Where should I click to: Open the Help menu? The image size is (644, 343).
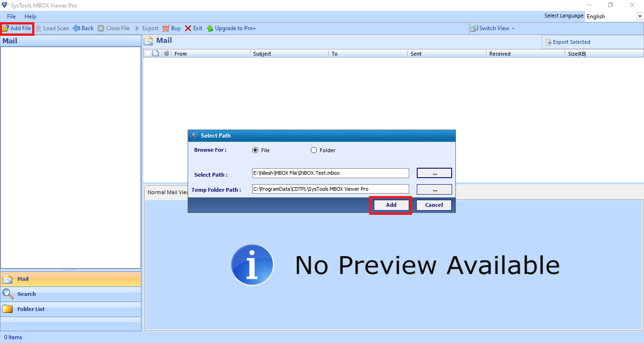coord(30,16)
